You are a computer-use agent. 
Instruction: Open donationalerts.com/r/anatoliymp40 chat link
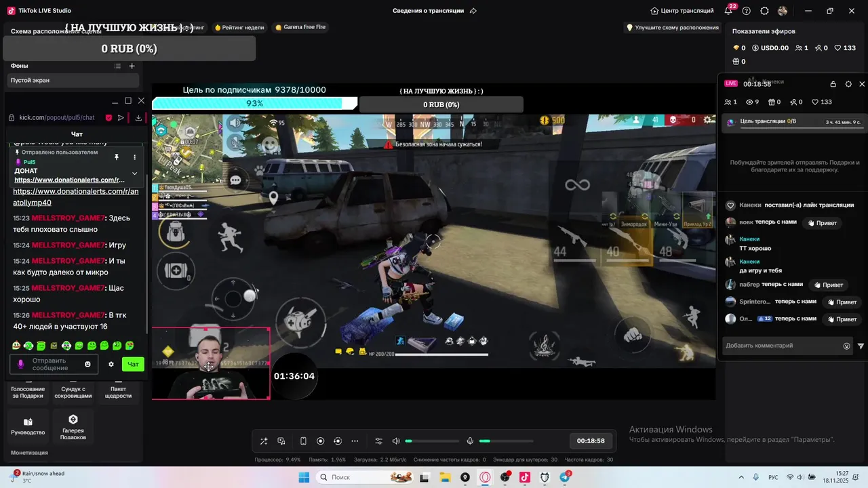[x=75, y=197]
